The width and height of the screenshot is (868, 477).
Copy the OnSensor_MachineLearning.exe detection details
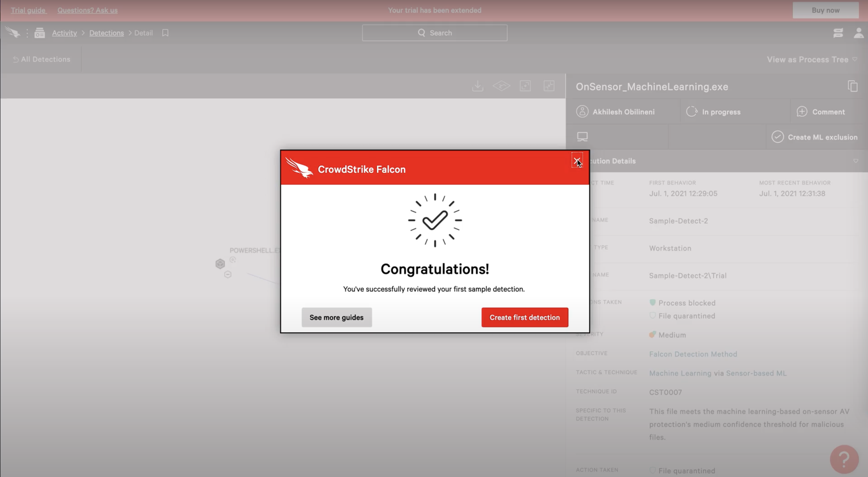(x=852, y=86)
